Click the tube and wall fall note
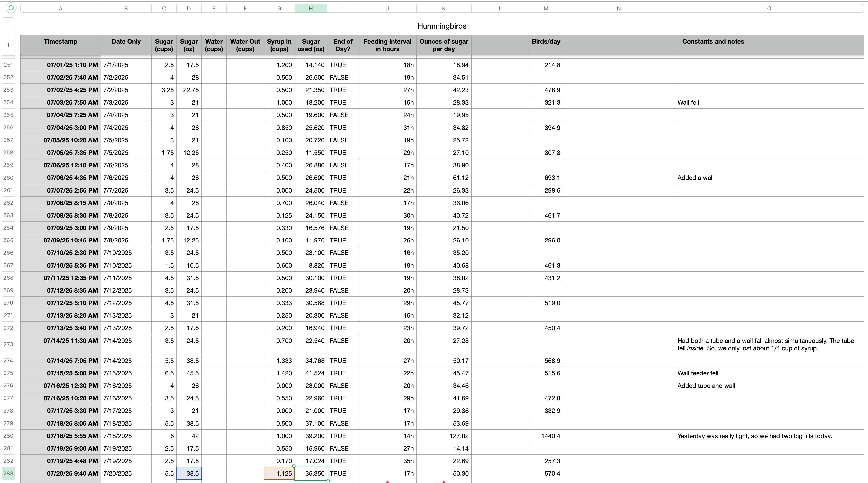 (769, 344)
